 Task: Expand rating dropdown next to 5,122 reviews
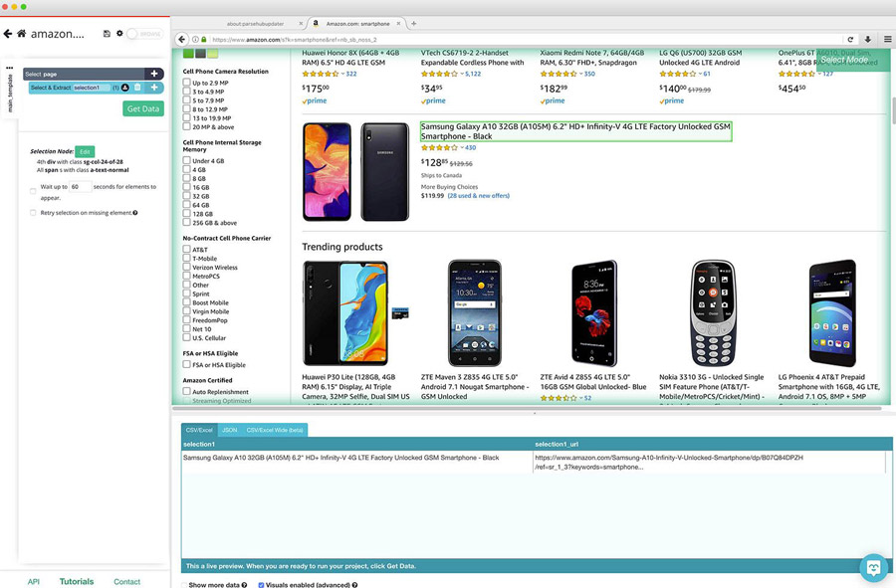pos(462,74)
